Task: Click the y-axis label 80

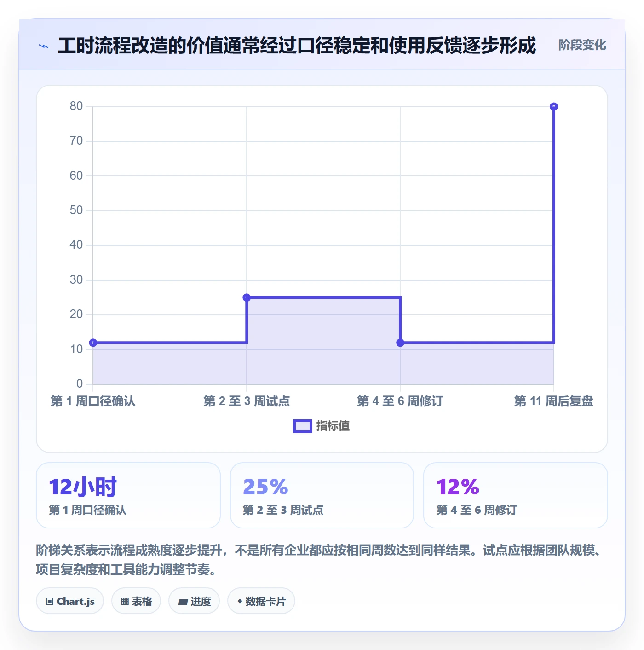Action: [x=76, y=106]
